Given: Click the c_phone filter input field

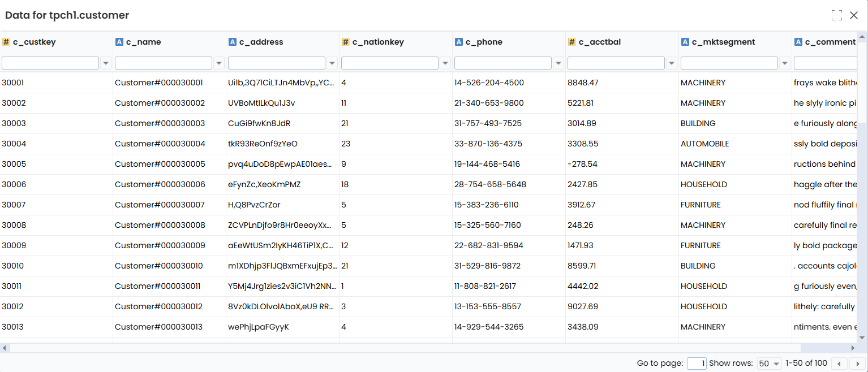Looking at the screenshot, I should point(503,63).
